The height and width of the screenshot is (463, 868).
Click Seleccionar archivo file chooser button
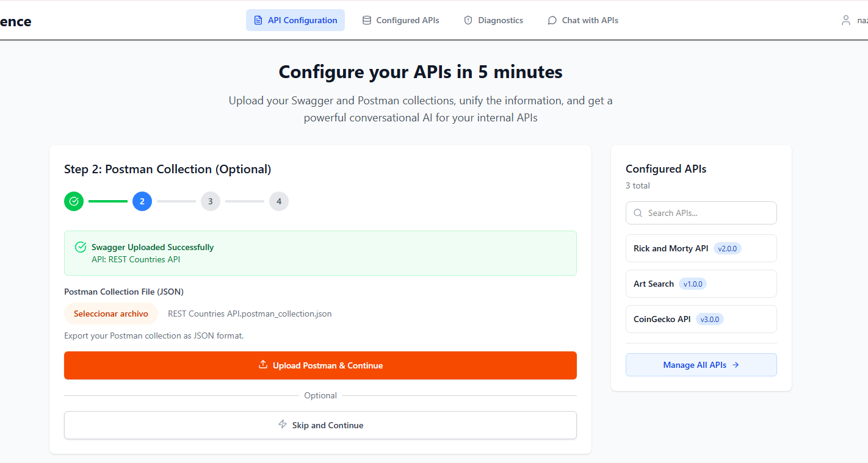(111, 314)
